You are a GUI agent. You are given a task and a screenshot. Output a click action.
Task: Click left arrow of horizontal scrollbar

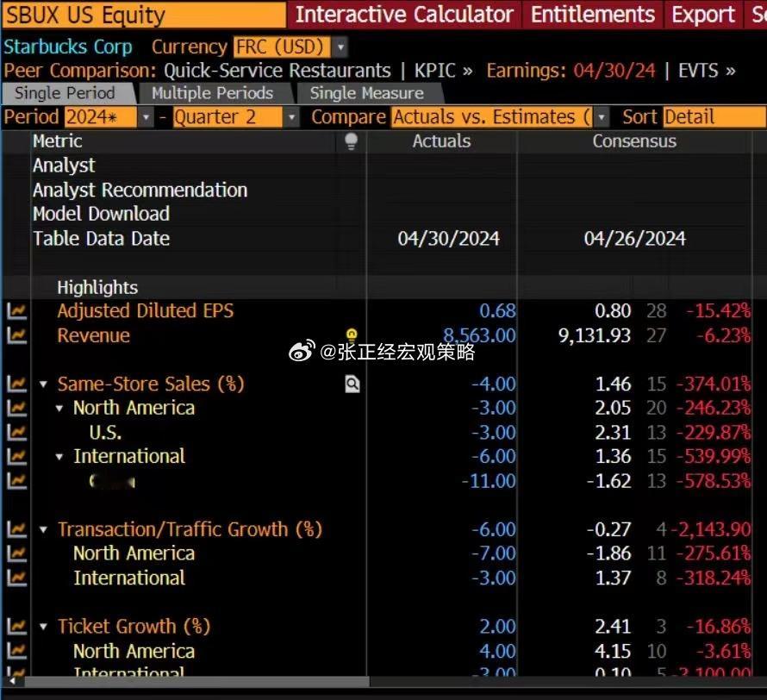point(12,681)
